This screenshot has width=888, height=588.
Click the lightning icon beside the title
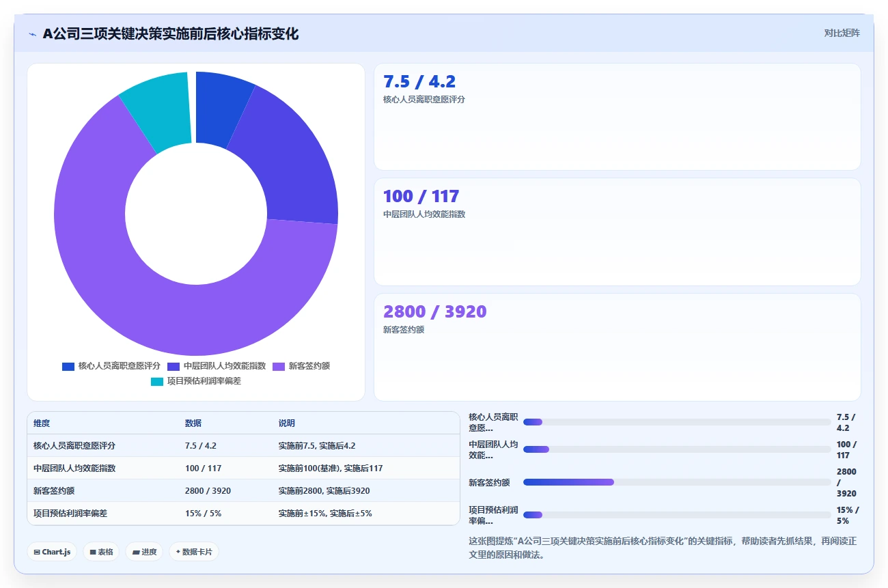pos(32,34)
